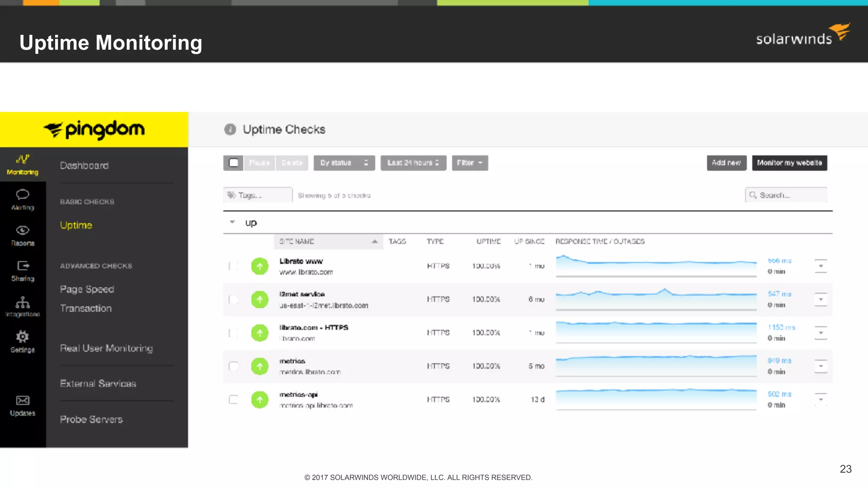This screenshot has width=868, height=488.
Task: Open the Librato www check name
Action: (301, 261)
